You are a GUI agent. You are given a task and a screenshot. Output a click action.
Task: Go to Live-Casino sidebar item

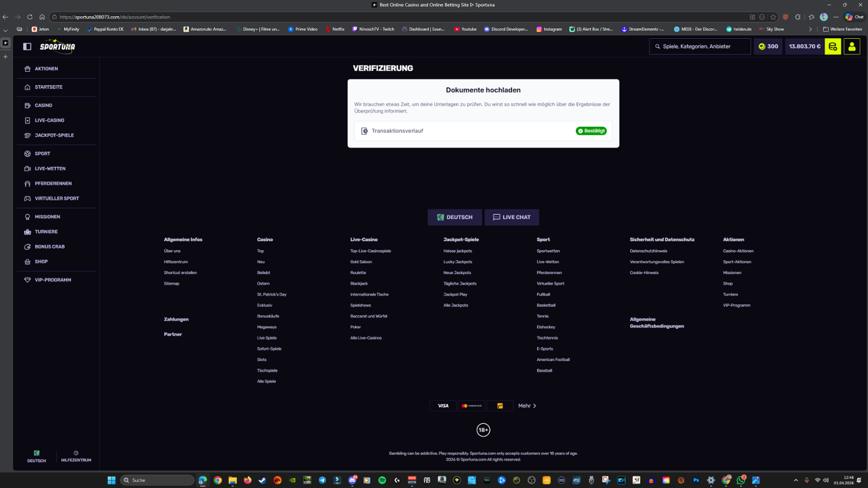(x=49, y=120)
